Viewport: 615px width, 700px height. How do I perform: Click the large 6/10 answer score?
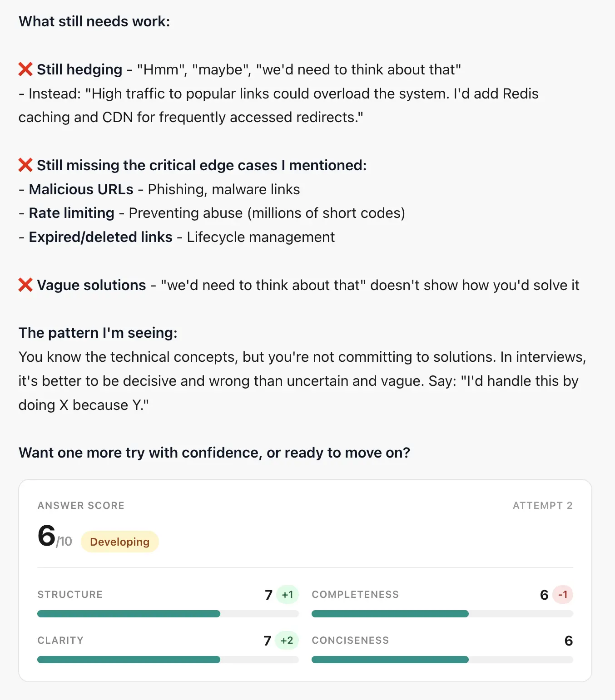tap(54, 537)
